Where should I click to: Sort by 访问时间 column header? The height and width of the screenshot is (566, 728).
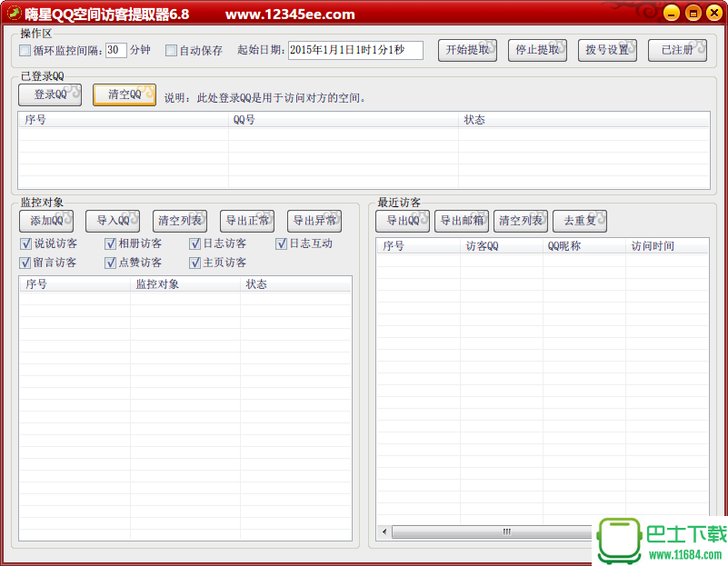point(654,245)
